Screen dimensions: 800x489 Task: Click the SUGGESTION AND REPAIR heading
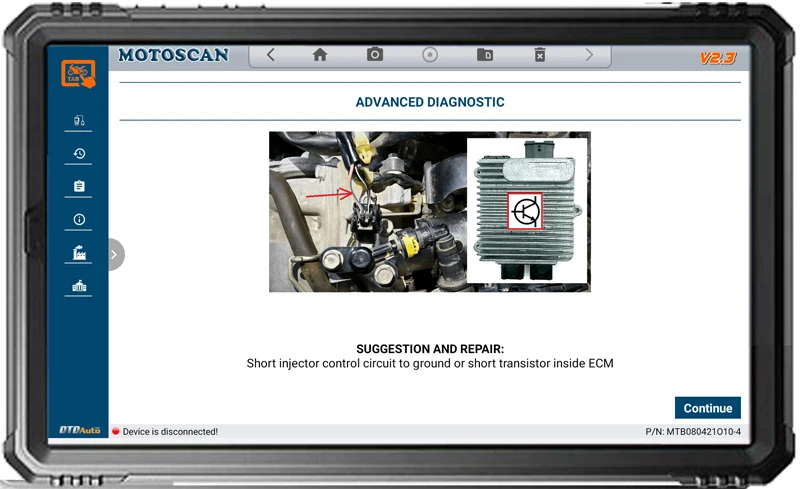[430, 349]
